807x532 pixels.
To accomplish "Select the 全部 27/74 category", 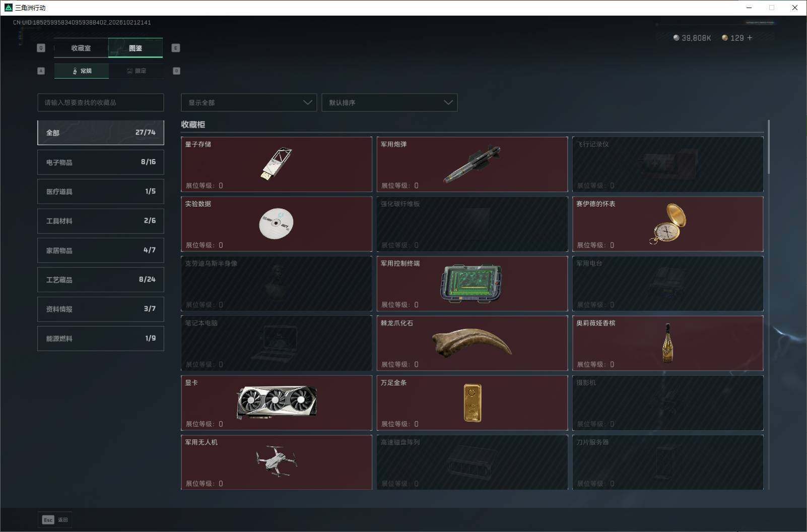I will 101,132.
